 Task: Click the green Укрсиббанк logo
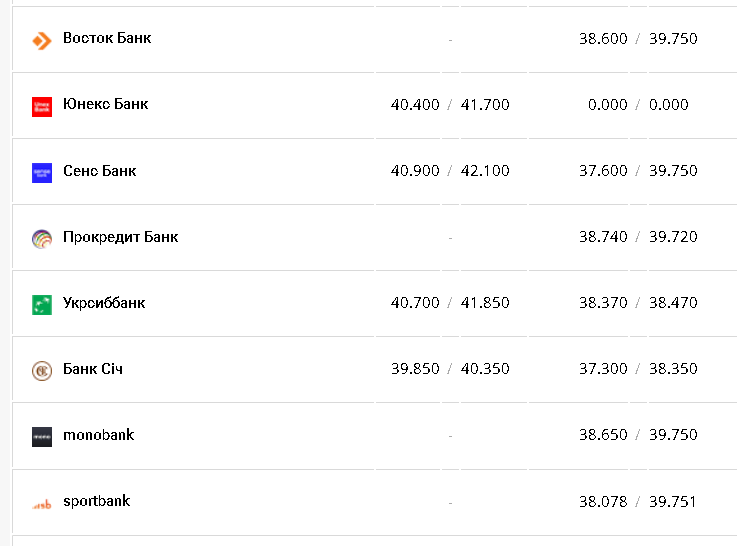41,304
